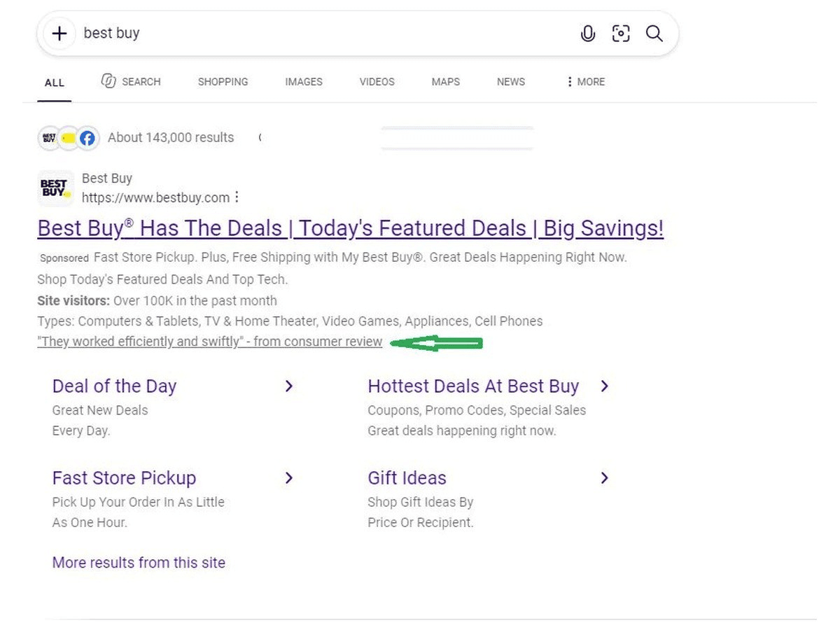Click the Best Buy favicon next to result
Viewport: 840px width, 630px height.
click(x=55, y=188)
